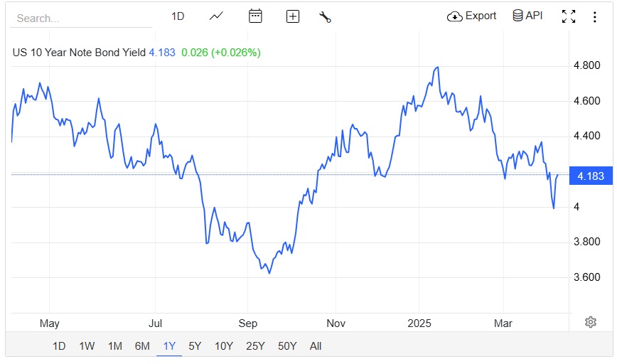Open the three-dot more options menu

click(595, 17)
